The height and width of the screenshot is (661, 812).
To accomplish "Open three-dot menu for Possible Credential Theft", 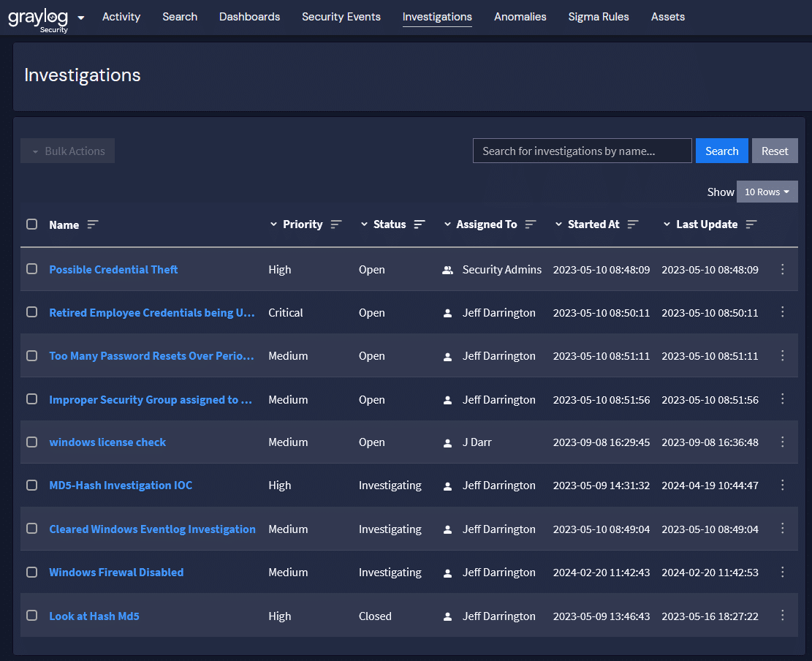I will pyautogui.click(x=782, y=270).
